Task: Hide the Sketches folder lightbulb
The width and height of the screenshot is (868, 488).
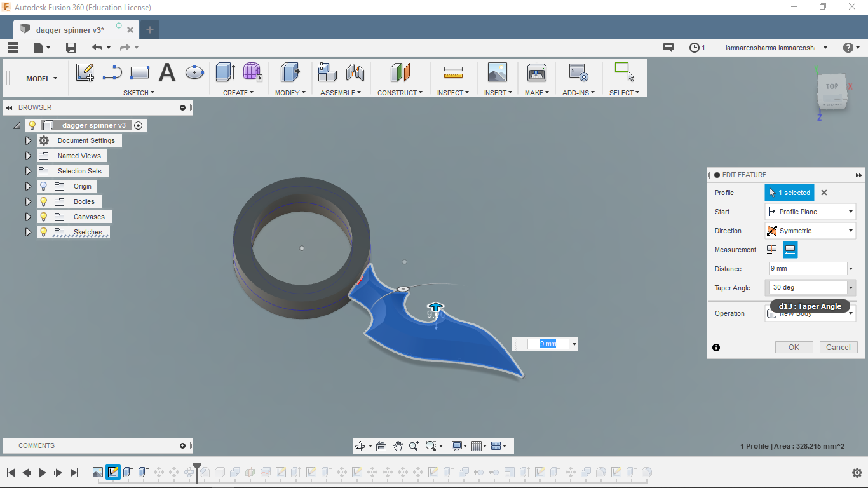Action: (43, 232)
